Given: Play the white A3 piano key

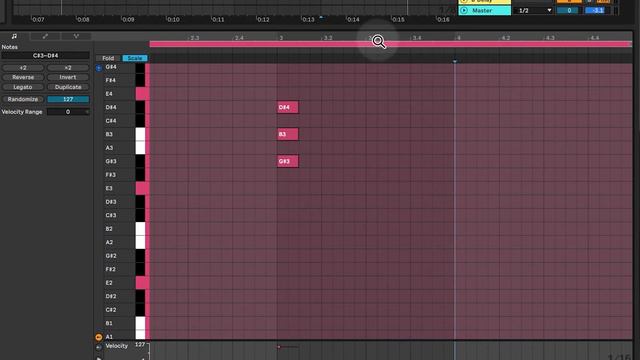Looking at the screenshot, I should pos(140,148).
